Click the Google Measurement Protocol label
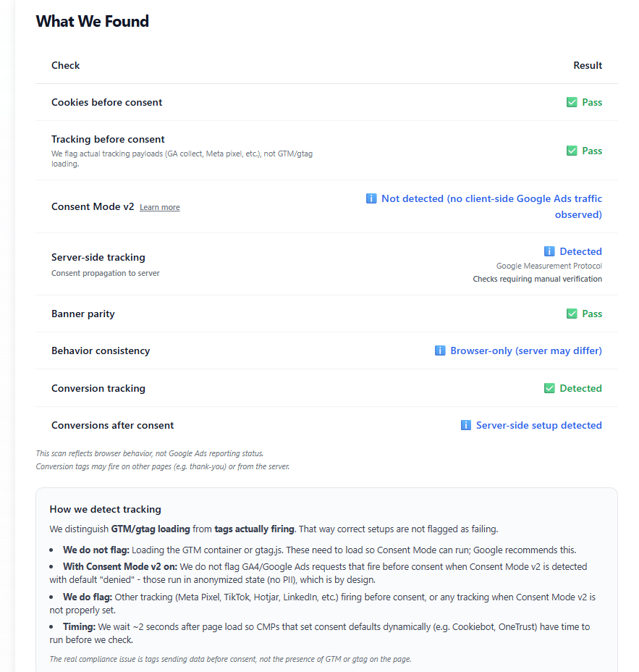639x672 pixels. [549, 266]
